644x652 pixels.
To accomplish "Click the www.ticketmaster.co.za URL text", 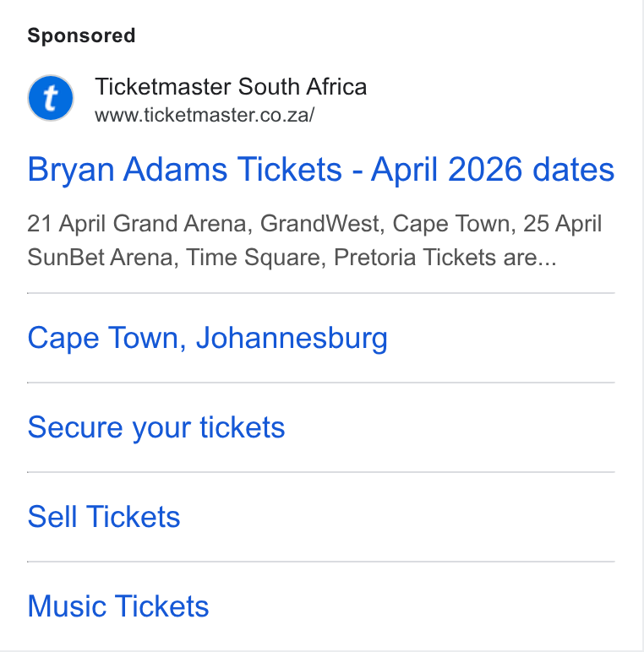I will [x=205, y=115].
